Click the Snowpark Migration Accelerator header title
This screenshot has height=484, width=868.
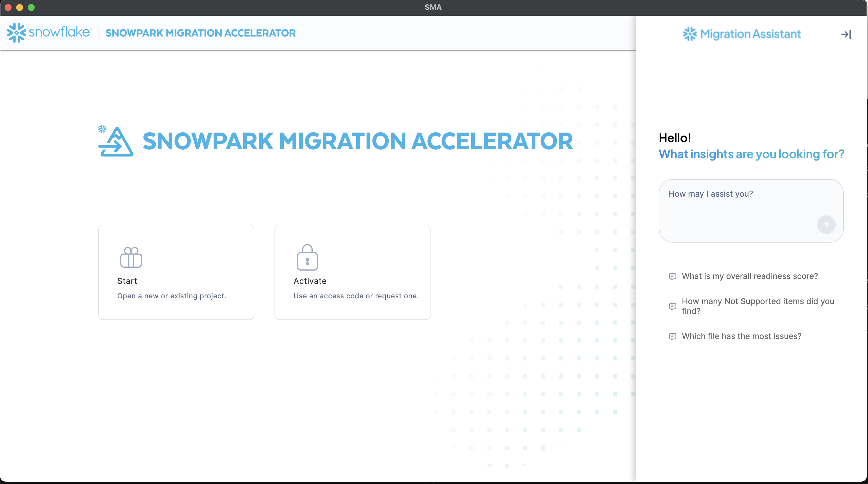coord(200,33)
